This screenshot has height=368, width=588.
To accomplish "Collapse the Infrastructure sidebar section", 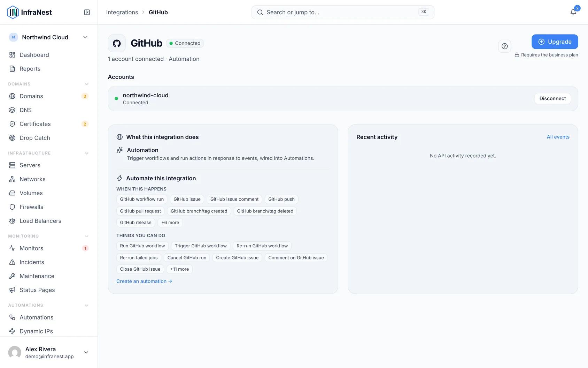I will pos(86,153).
